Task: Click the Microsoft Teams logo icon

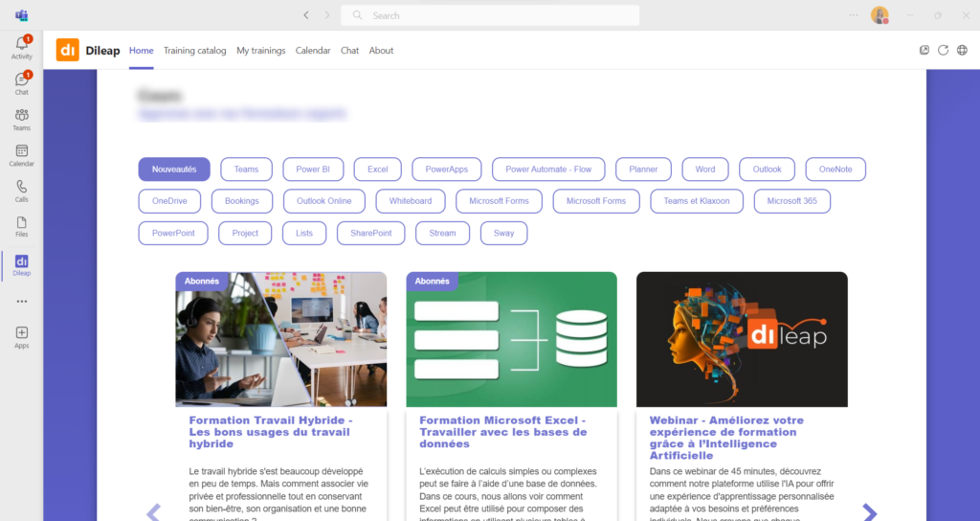Action: (x=22, y=15)
